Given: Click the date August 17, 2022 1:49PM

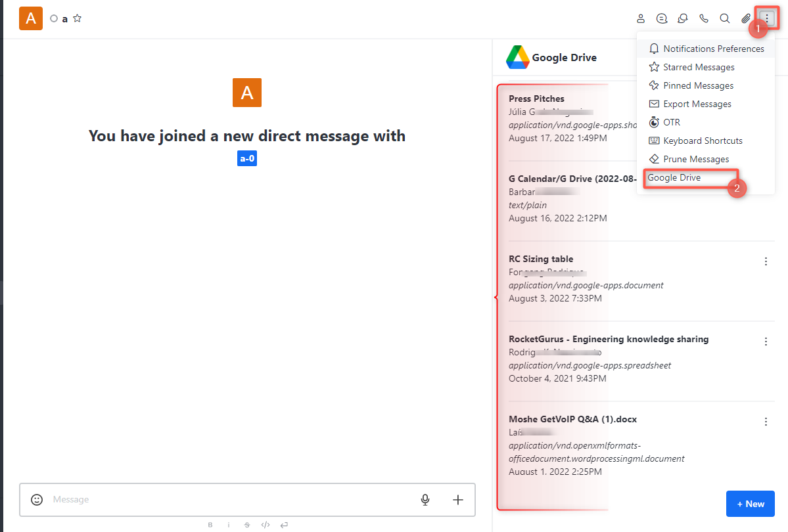Looking at the screenshot, I should [558, 138].
